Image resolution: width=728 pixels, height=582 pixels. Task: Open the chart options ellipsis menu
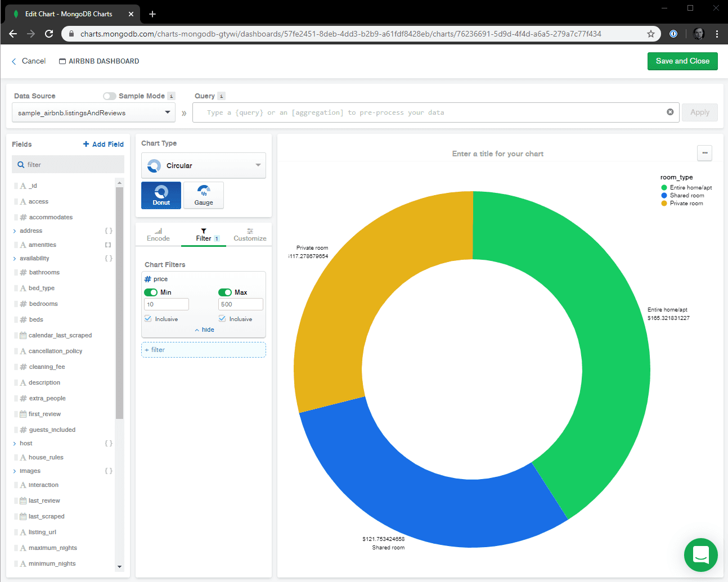(x=704, y=153)
